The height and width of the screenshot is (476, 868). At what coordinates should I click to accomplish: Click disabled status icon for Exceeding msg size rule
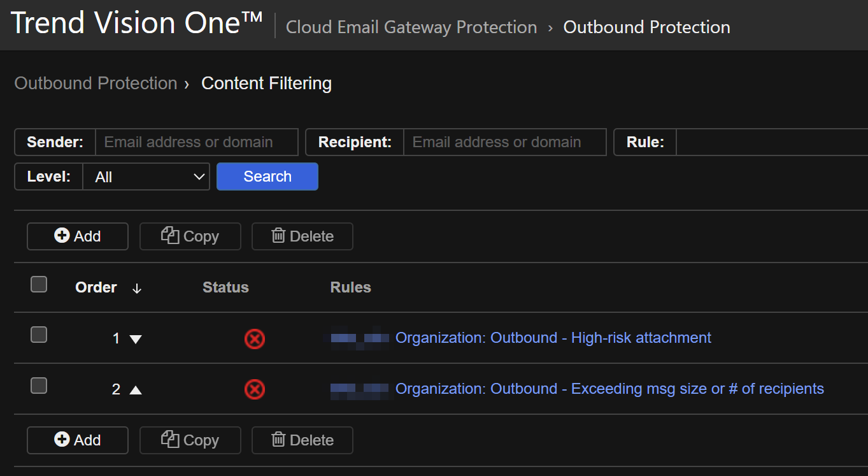click(x=255, y=389)
